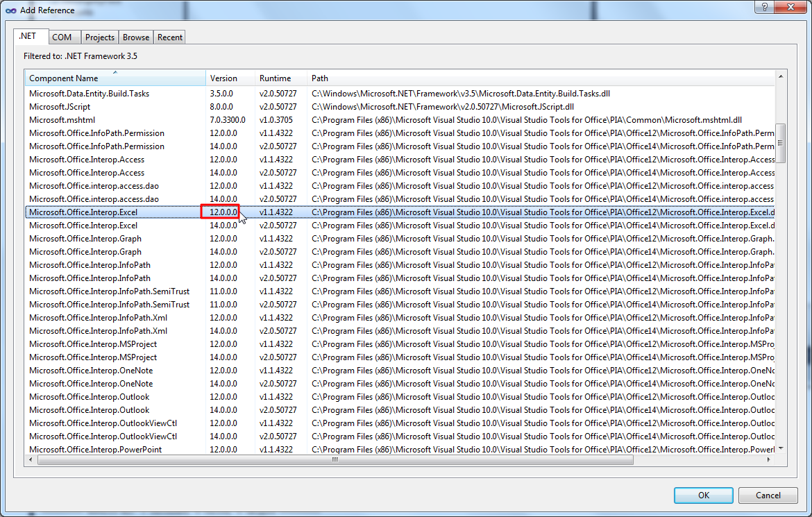Select Microsoft.Office.Interop.Graph version 12.0.0.0
The width and height of the screenshot is (812, 517).
click(400, 239)
